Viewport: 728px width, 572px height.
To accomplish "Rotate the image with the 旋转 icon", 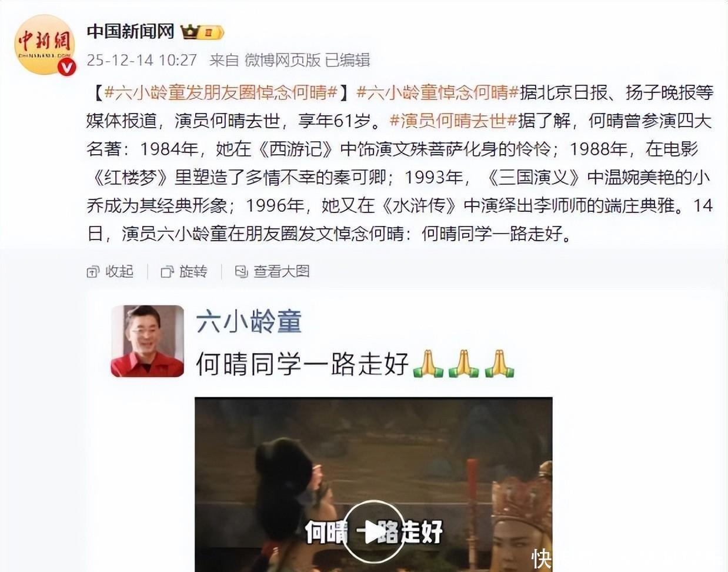I will click(x=167, y=272).
